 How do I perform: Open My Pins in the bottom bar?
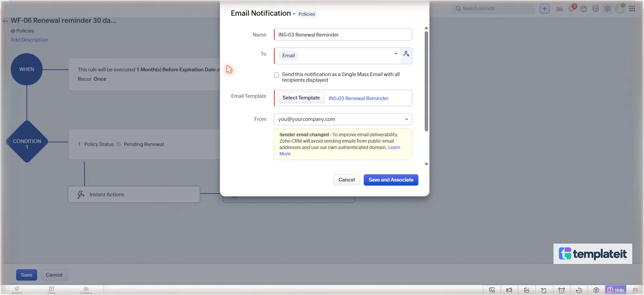click(17, 290)
